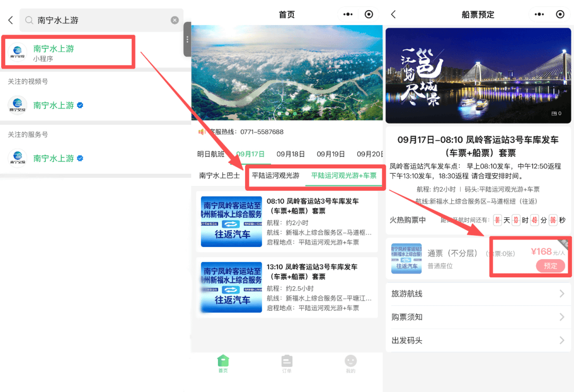Open the 南宁水上游 小程序 result
Image resolution: width=574 pixels, height=392 pixels.
pos(69,53)
